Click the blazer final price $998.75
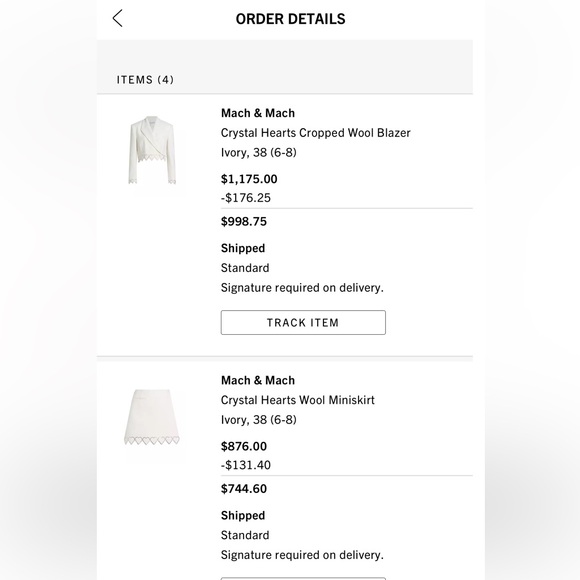This screenshot has width=580, height=580. coord(244,222)
